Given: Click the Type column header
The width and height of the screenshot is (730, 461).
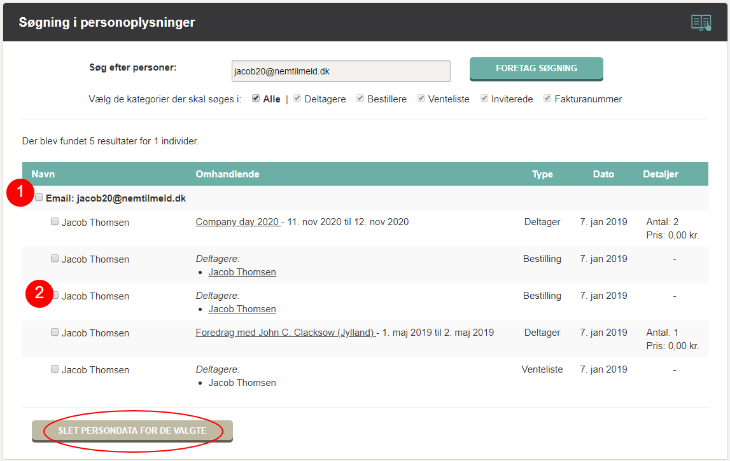Looking at the screenshot, I should 542,174.
